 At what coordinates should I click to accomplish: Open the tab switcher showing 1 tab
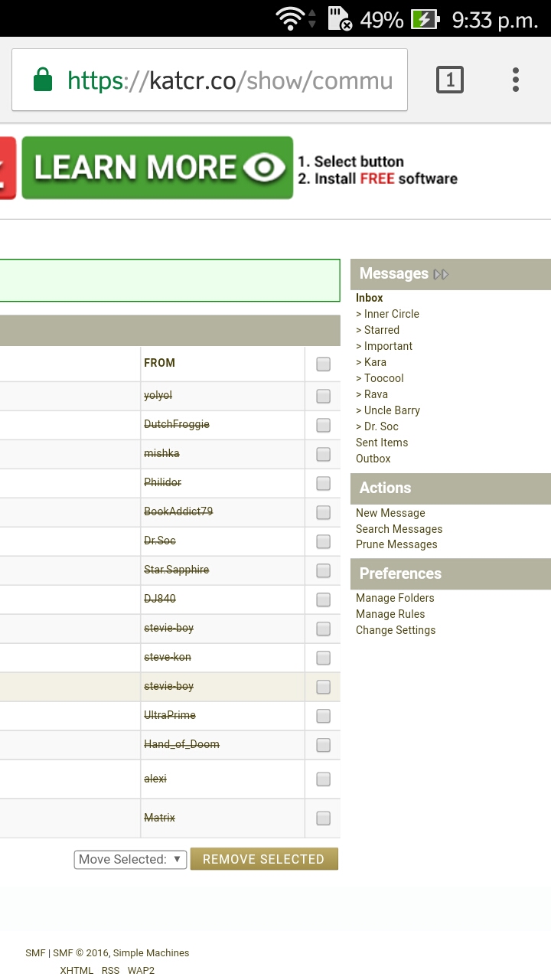point(450,80)
